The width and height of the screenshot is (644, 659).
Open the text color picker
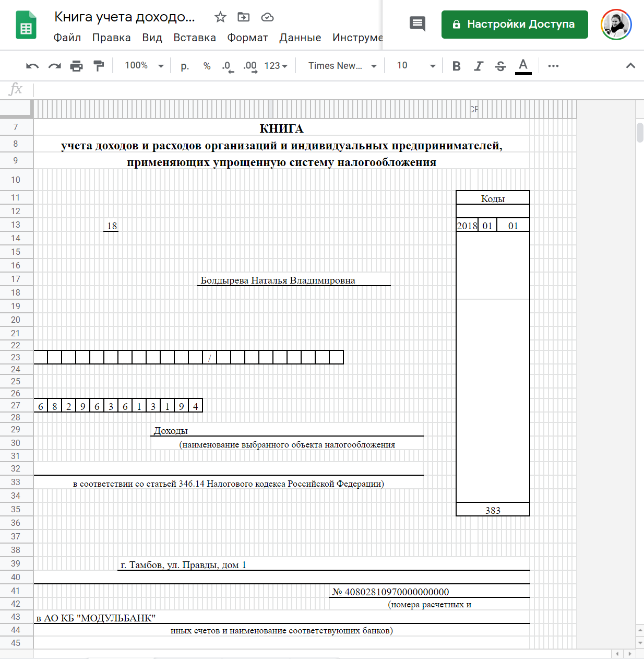[523, 66]
